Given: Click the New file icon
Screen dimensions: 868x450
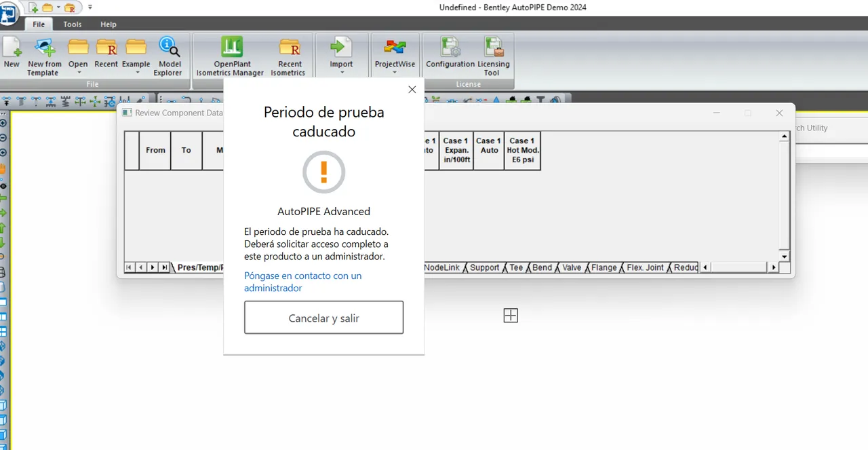Looking at the screenshot, I should point(12,48).
